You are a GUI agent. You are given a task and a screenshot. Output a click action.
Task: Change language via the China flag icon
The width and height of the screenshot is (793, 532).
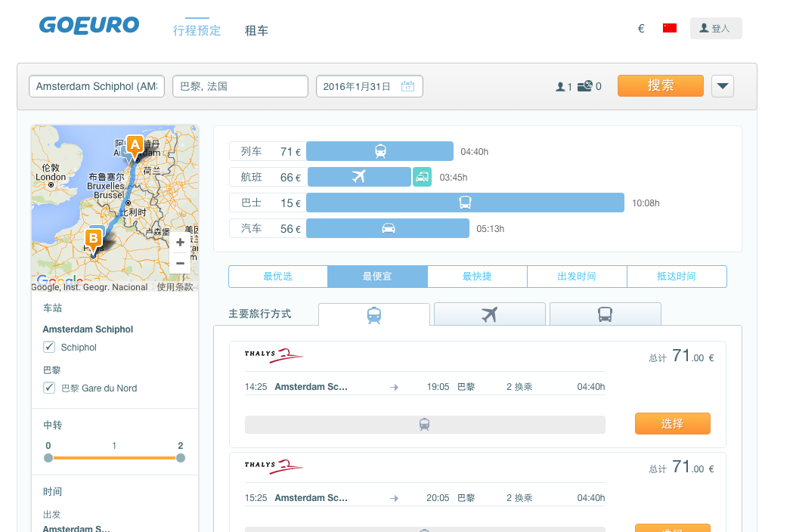(x=670, y=28)
